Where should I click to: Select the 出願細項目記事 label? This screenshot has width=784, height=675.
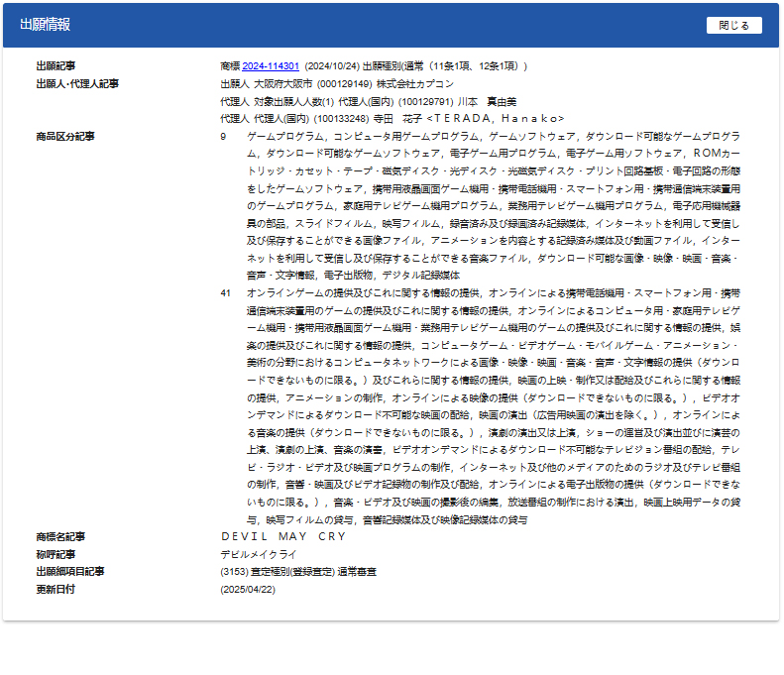click(x=70, y=571)
